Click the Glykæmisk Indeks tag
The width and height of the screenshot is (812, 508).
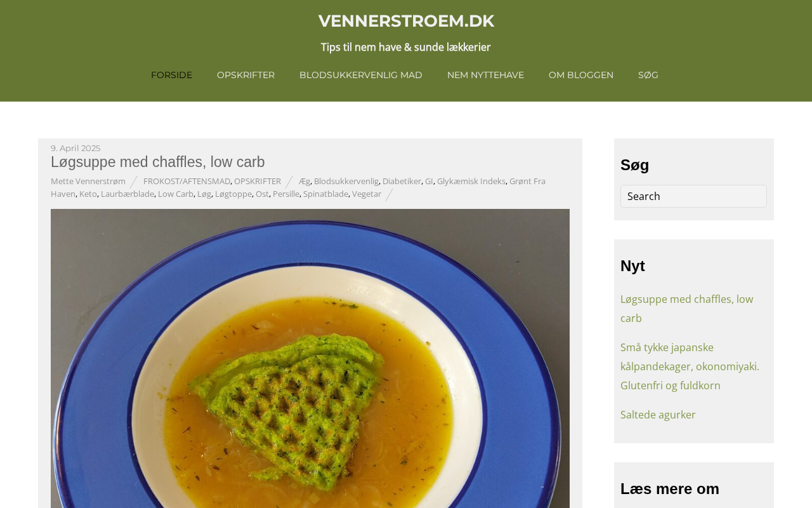pos(471,181)
